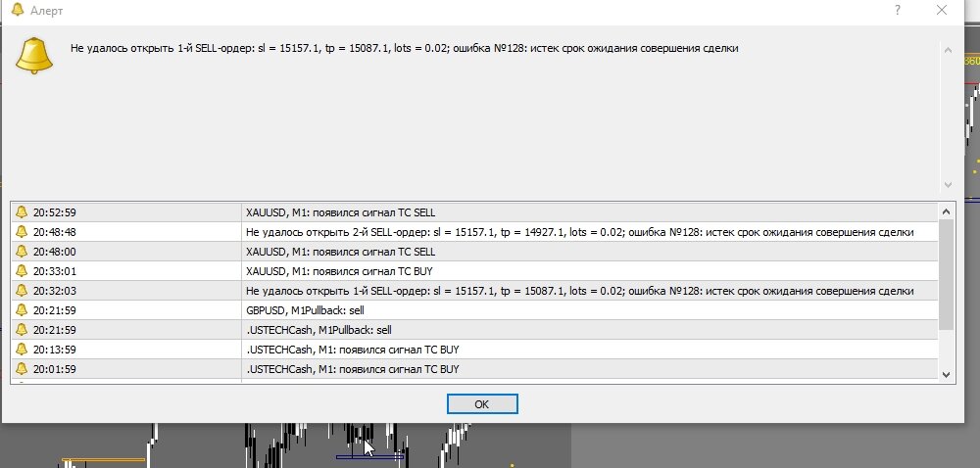Select the .USTECHCash BUY signal at 20:01:59
This screenshot has height=468, width=980.
click(353, 369)
